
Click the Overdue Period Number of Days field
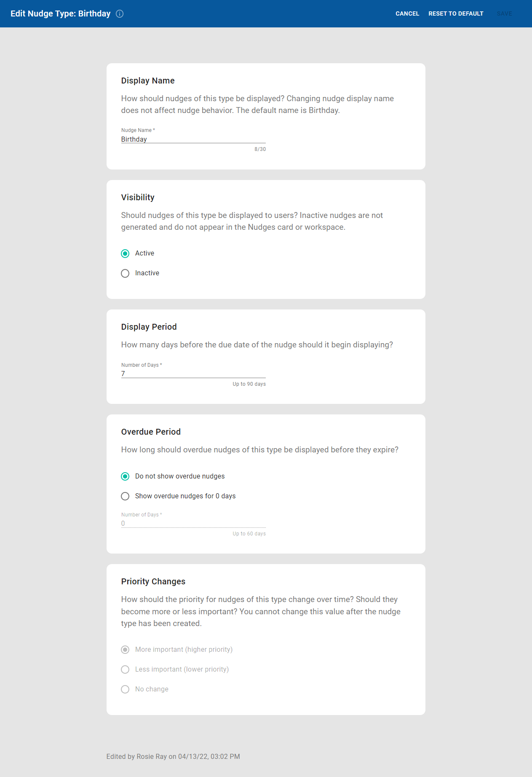coord(193,523)
